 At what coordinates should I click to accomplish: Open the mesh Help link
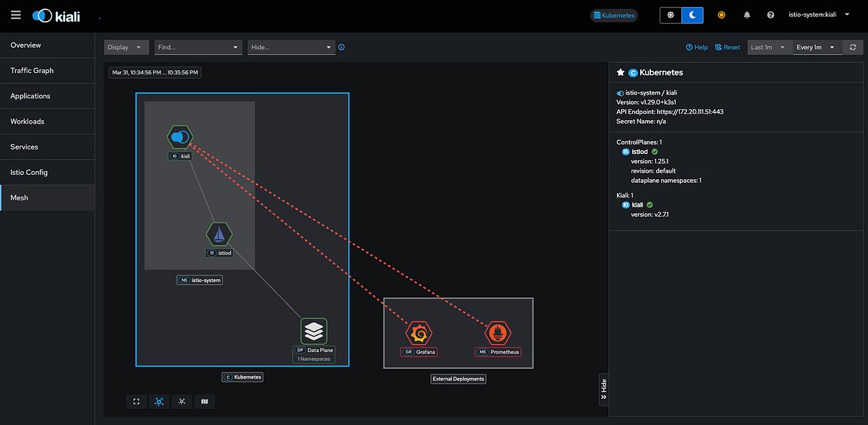697,47
